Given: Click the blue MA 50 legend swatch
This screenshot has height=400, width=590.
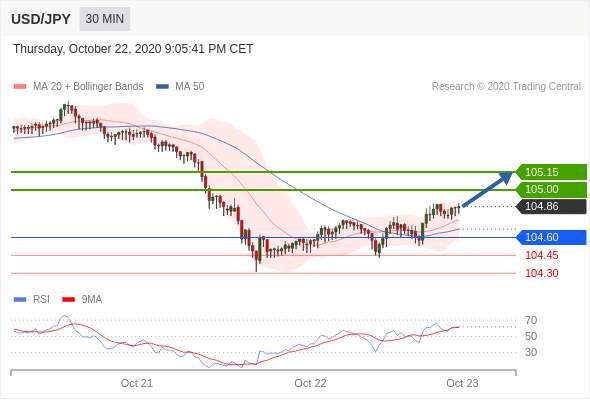Looking at the screenshot, I should click(x=162, y=87).
